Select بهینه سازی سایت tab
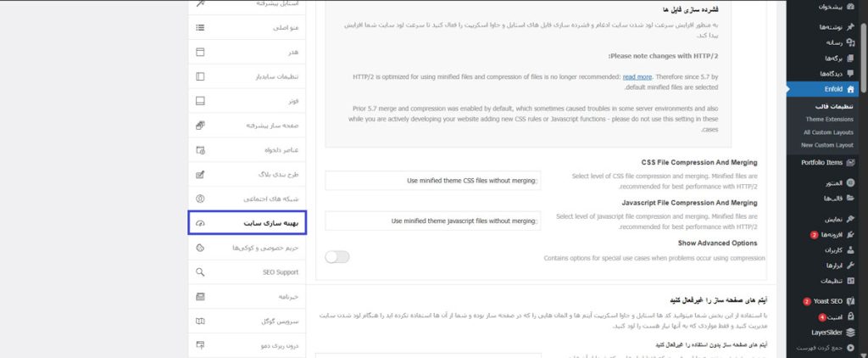Screen dimensions: 868x358 coord(248,223)
